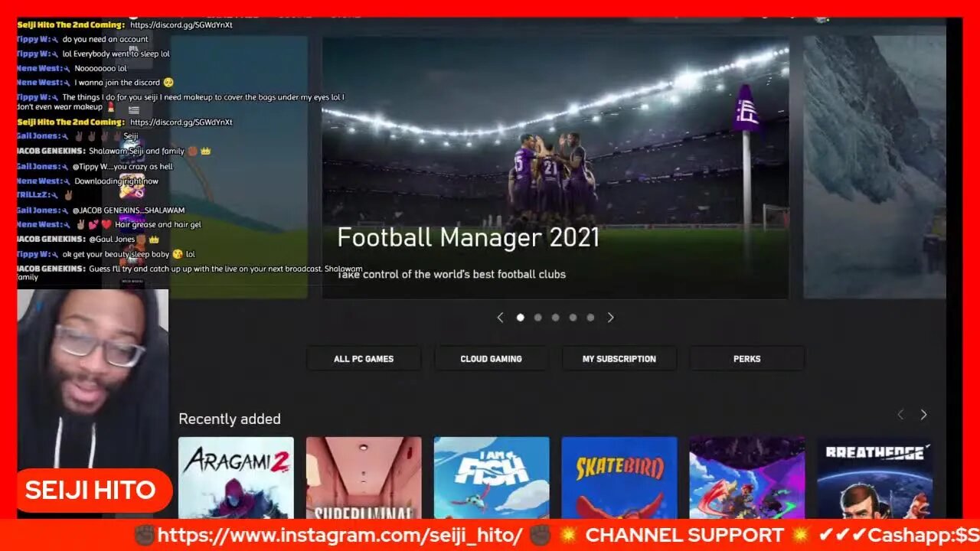The height and width of the screenshot is (551, 980).
Task: Open MY SUBSCRIPTION page
Action: coord(619,358)
